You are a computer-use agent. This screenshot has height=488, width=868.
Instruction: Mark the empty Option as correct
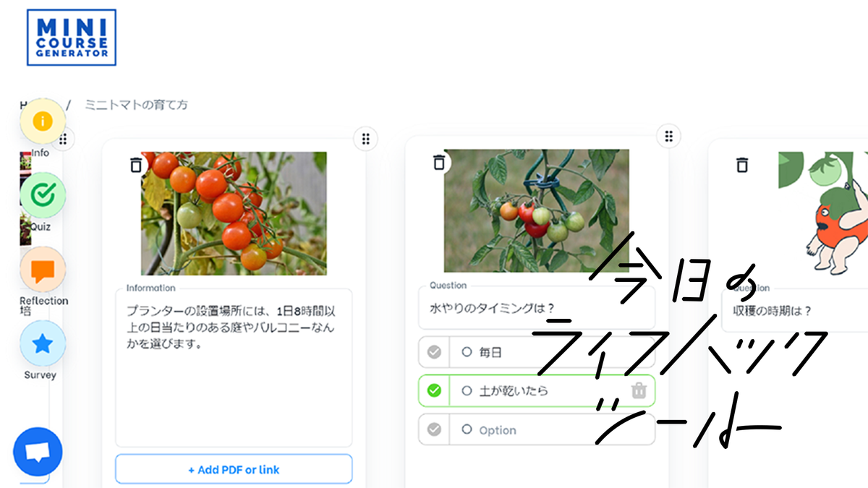[x=434, y=429]
